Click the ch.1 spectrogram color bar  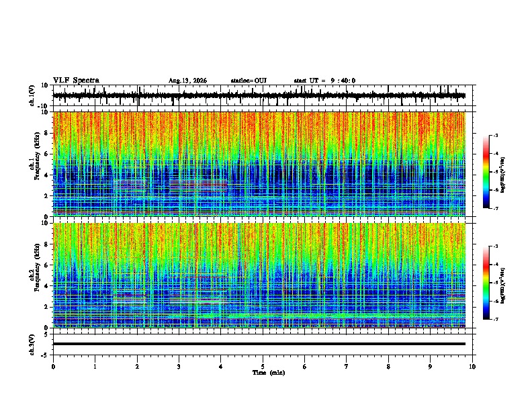click(486, 172)
